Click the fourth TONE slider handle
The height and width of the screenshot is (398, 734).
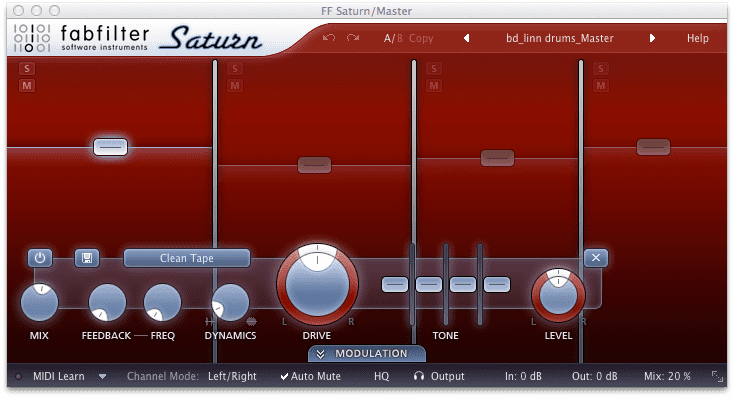[497, 284]
